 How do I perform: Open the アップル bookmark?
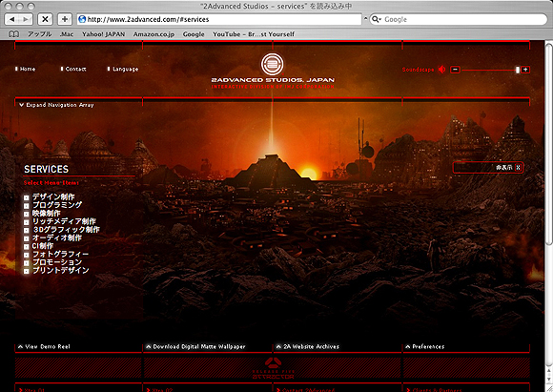click(x=40, y=34)
